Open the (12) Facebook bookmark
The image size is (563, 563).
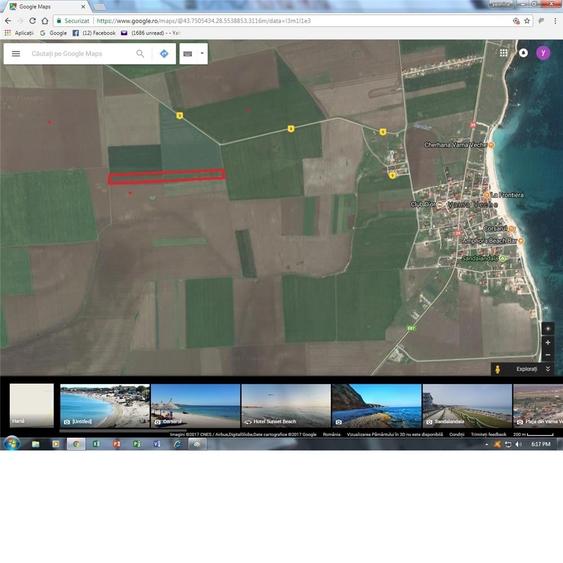coord(94,33)
